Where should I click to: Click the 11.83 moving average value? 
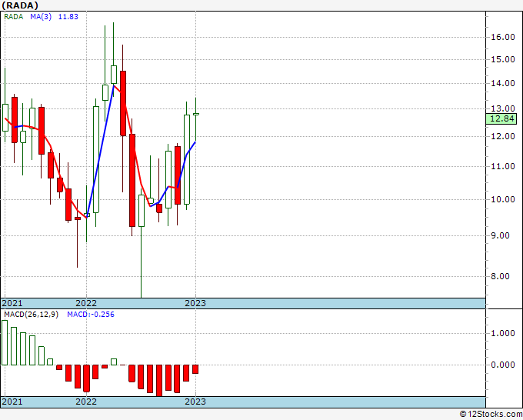click(x=68, y=17)
